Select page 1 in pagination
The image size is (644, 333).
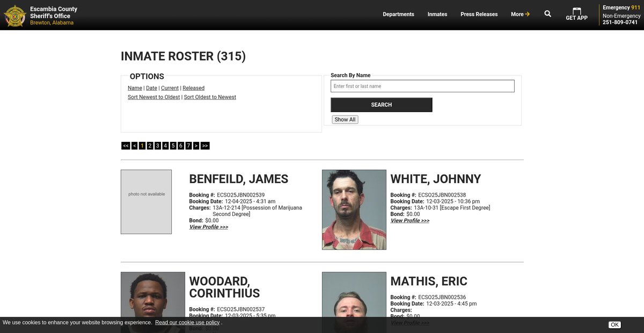(142, 146)
